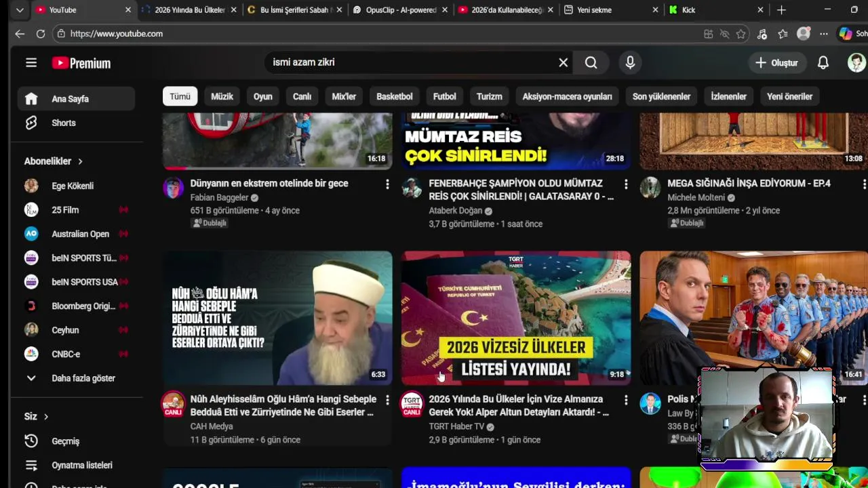Open the account avatar menu
The image size is (868, 488).
[x=856, y=62]
